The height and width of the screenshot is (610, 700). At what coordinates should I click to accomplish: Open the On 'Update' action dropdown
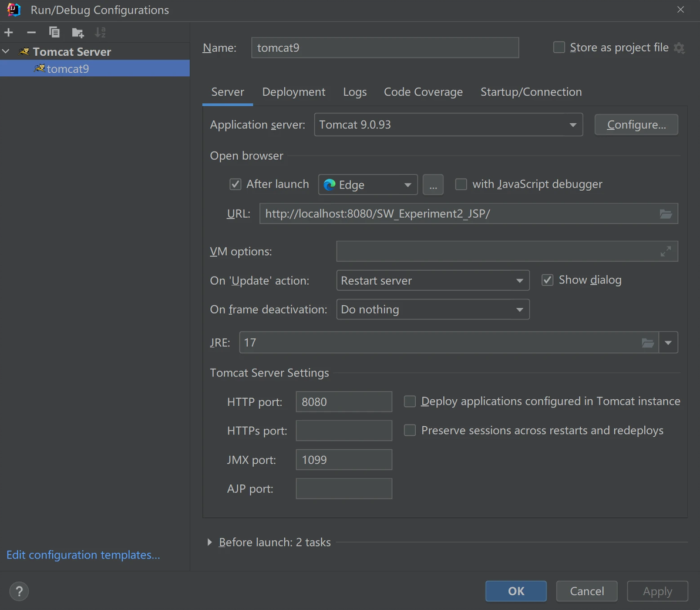[433, 281]
